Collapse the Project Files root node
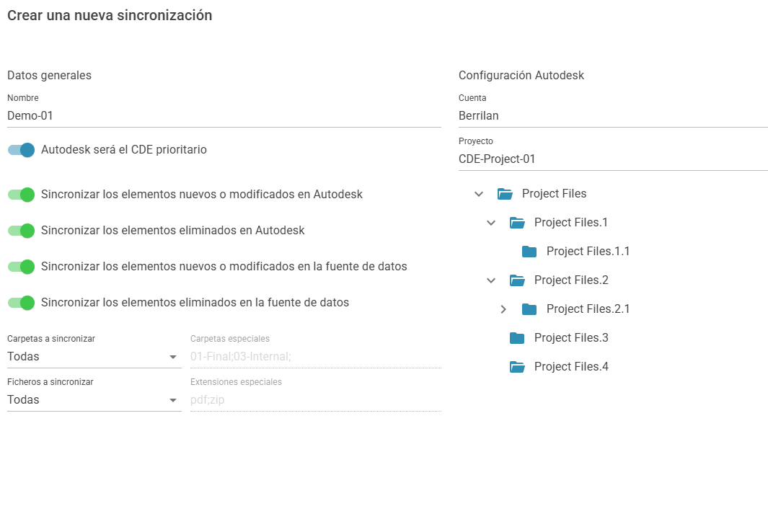This screenshot has height=532, width=768. coord(479,194)
